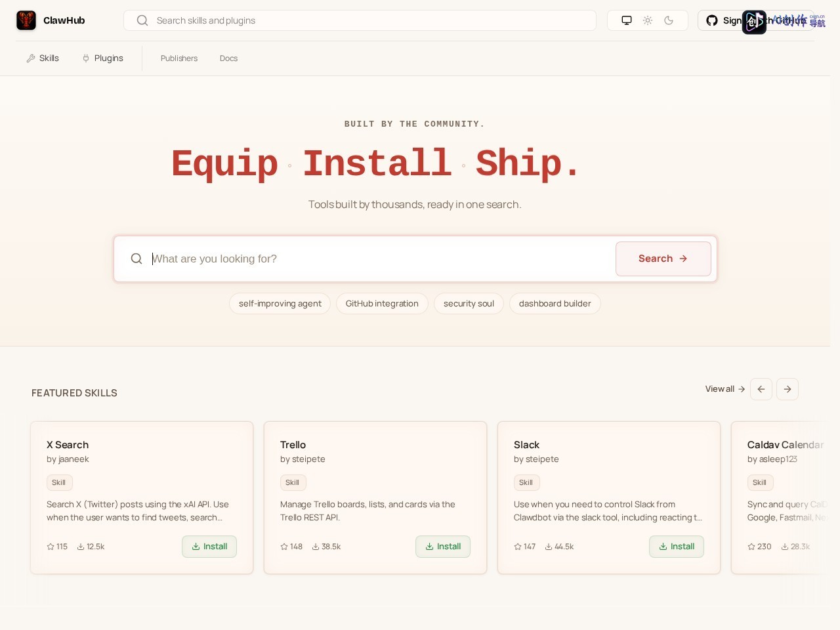Click the 'Skill' tag on X Search card
The image size is (840, 630).
pyautogui.click(x=59, y=483)
